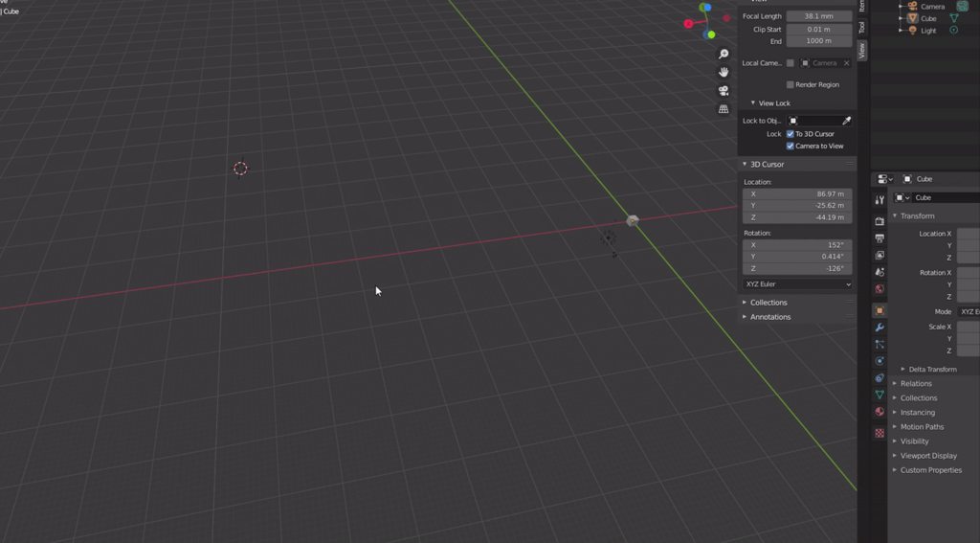
Task: Click the red X axis on navigation gizmo
Action: tap(688, 24)
